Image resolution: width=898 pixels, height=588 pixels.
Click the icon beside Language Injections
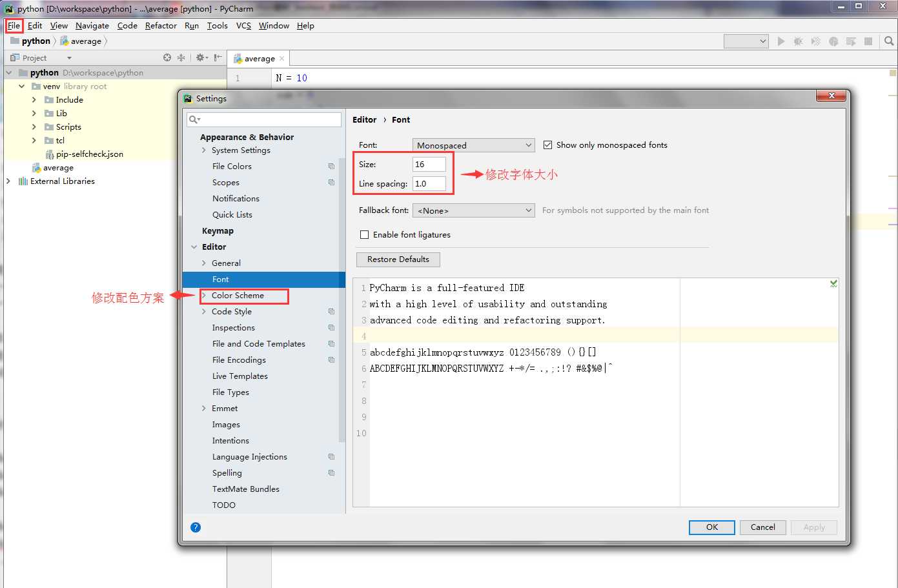point(331,457)
